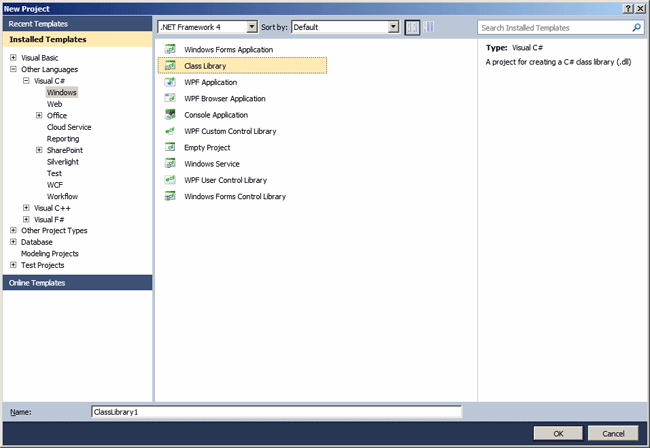Click the Console Application template icon
The image size is (650, 448).
[x=170, y=114]
